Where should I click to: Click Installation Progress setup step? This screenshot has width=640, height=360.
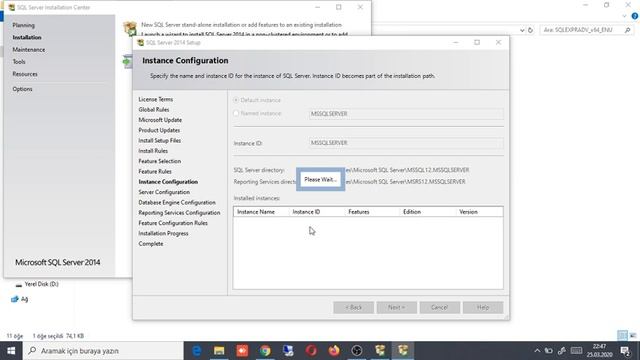(163, 233)
